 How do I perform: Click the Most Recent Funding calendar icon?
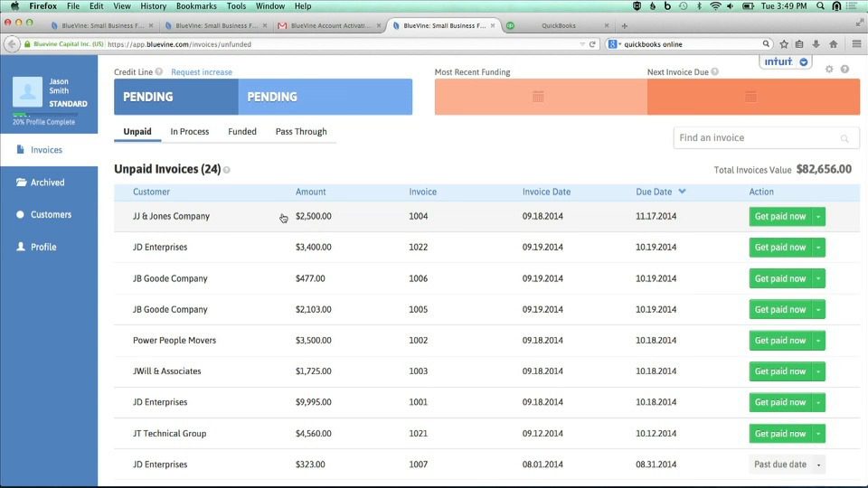click(538, 97)
